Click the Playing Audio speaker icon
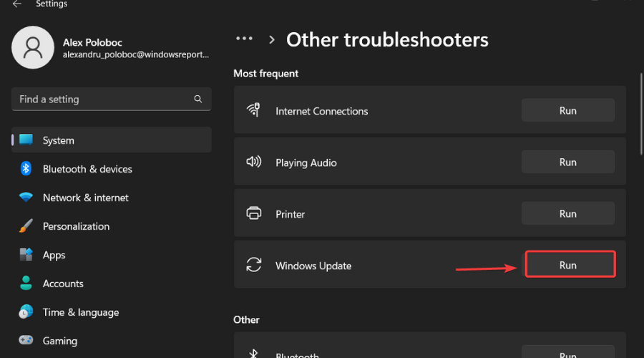644x358 pixels. click(253, 163)
